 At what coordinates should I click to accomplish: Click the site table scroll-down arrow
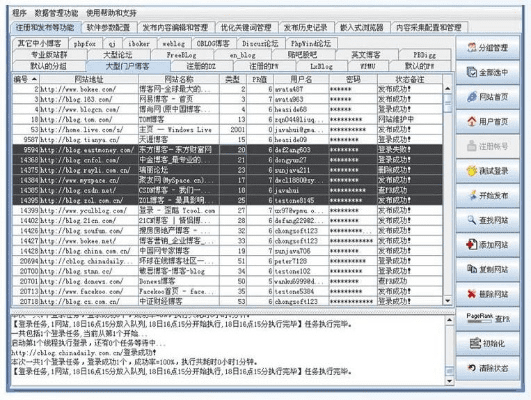coord(447,300)
